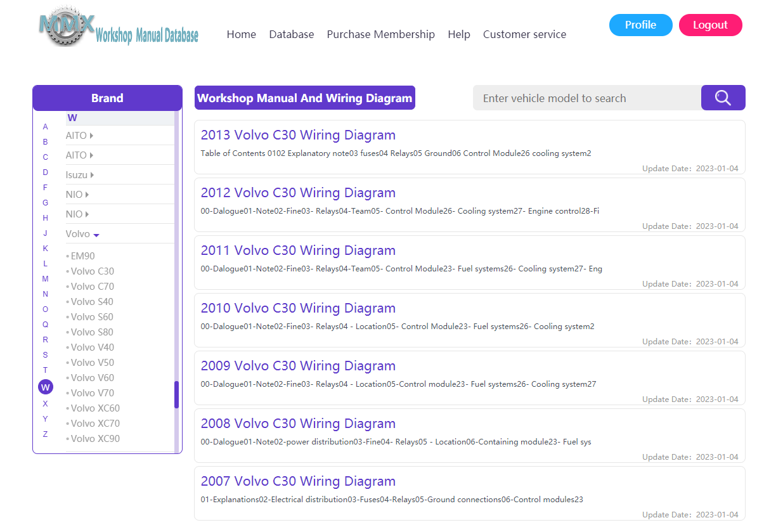Image resolution: width=783 pixels, height=532 pixels.
Task: Click the Brand panel header
Action: 107,98
